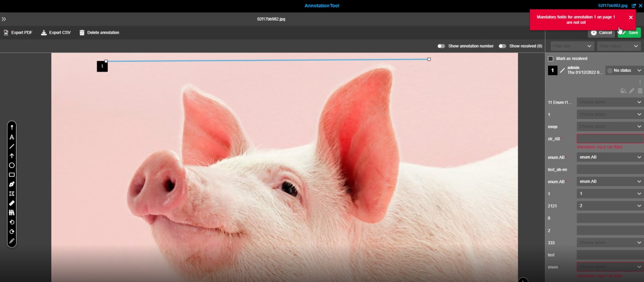Click Export CSV in the toolbar
The width and height of the screenshot is (644, 282).
(x=56, y=32)
